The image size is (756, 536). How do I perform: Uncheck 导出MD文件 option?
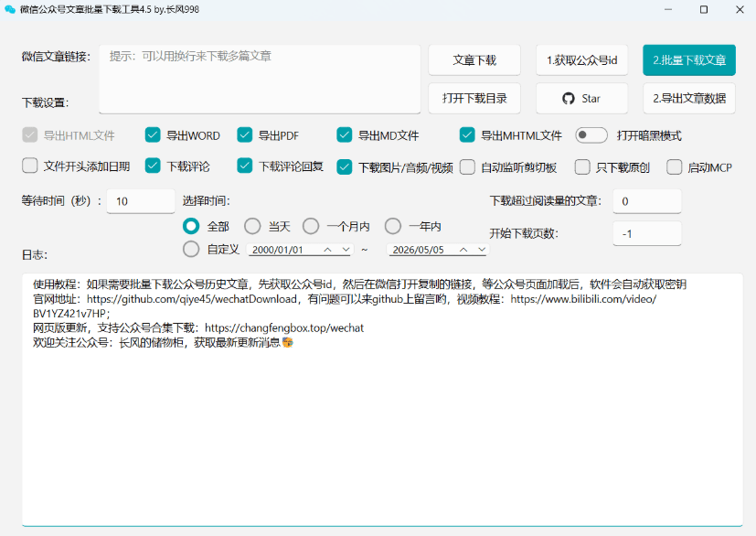click(345, 135)
